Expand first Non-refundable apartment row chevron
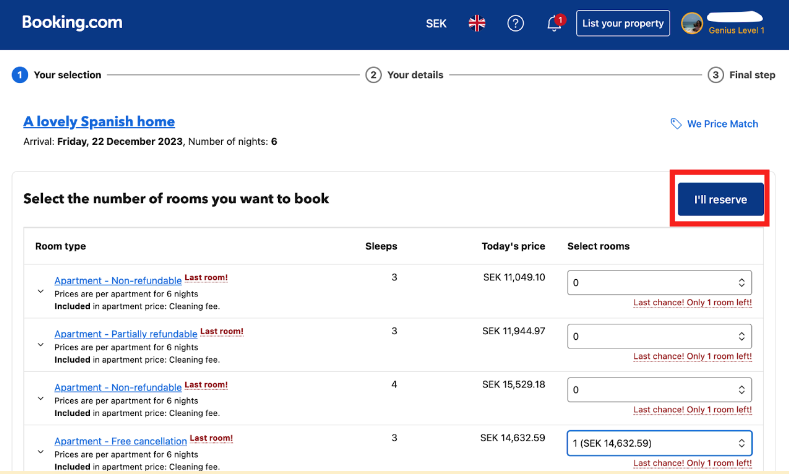Image resolution: width=789 pixels, height=474 pixels. (x=40, y=292)
